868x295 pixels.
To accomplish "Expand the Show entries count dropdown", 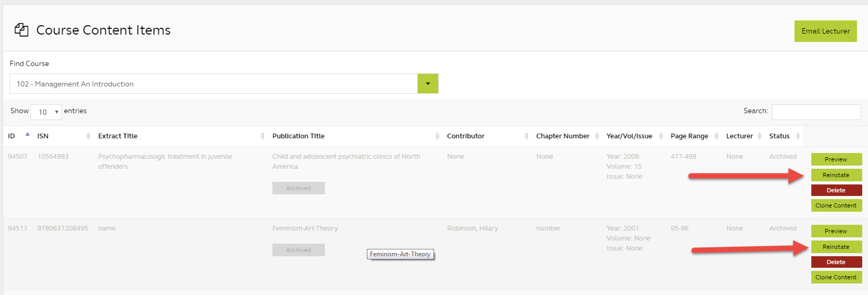I will pyautogui.click(x=46, y=112).
